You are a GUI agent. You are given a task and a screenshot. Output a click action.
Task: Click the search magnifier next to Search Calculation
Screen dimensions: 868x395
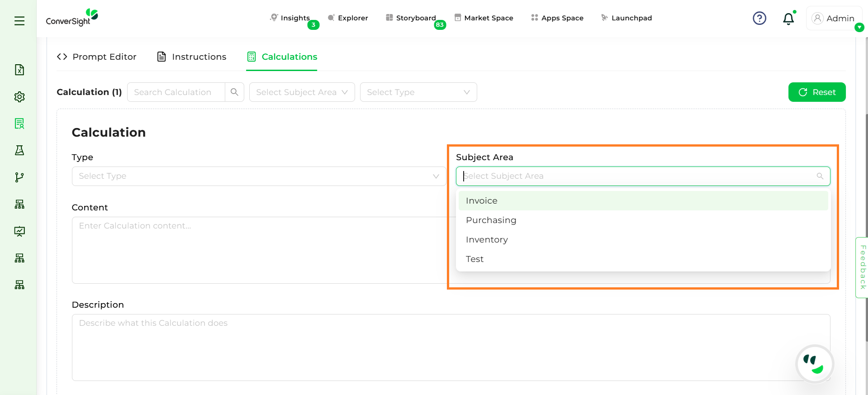(x=234, y=92)
